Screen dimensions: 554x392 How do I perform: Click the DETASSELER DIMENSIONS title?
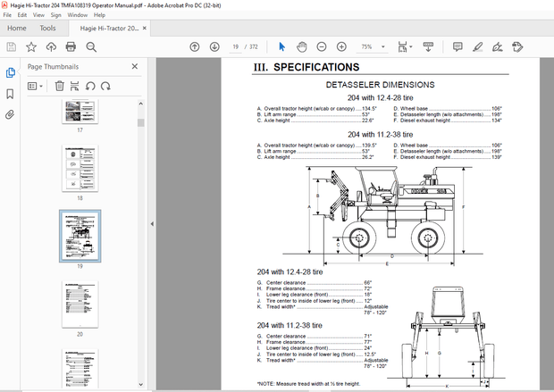(380, 85)
